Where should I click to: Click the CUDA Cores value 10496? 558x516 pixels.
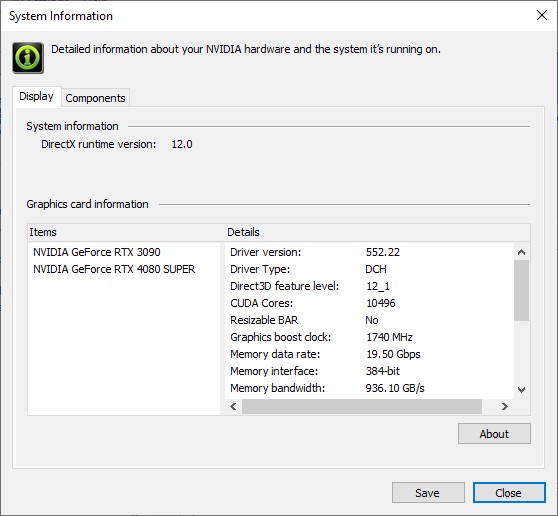click(x=381, y=304)
